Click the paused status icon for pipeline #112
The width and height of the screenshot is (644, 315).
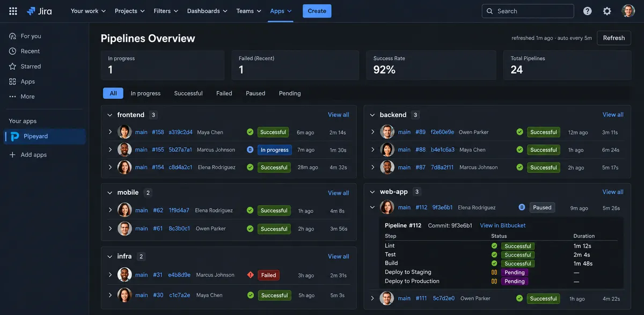522,207
